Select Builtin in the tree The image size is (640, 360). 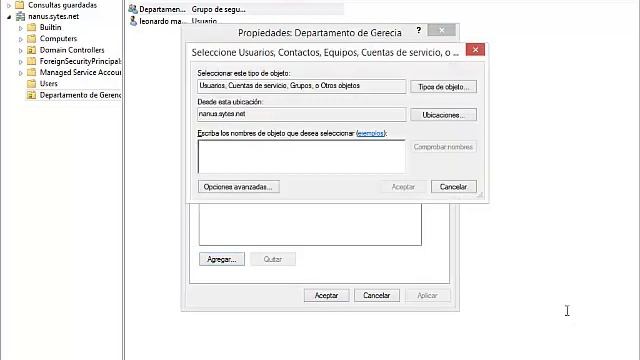50,27
